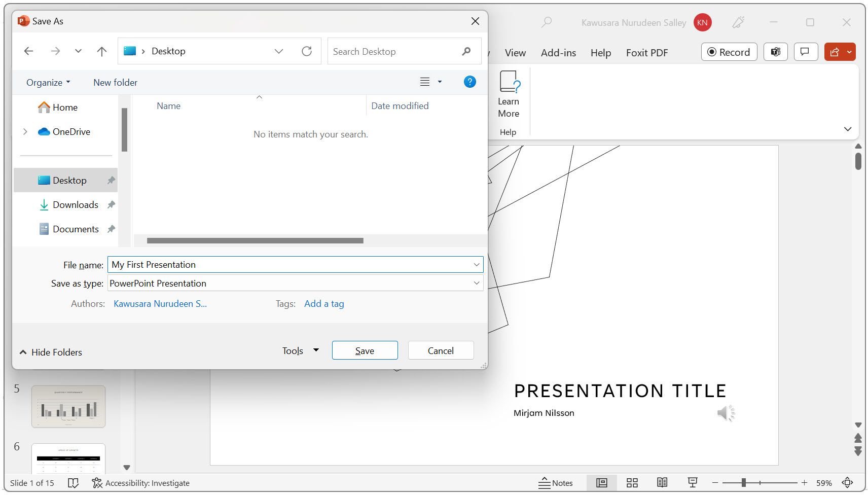Image resolution: width=868 pixels, height=495 pixels.
Task: Click the Save button
Action: pyautogui.click(x=365, y=350)
